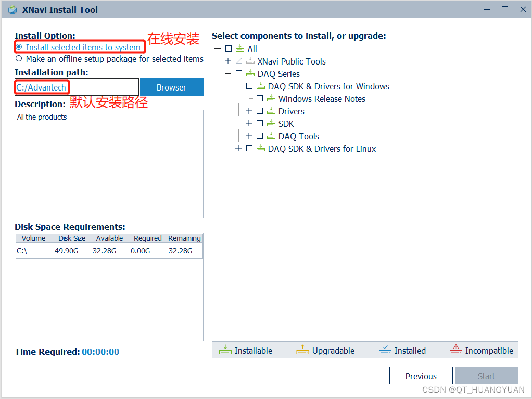The width and height of the screenshot is (532, 399).
Task: Expand the DAQ Tools node
Action: click(249, 136)
